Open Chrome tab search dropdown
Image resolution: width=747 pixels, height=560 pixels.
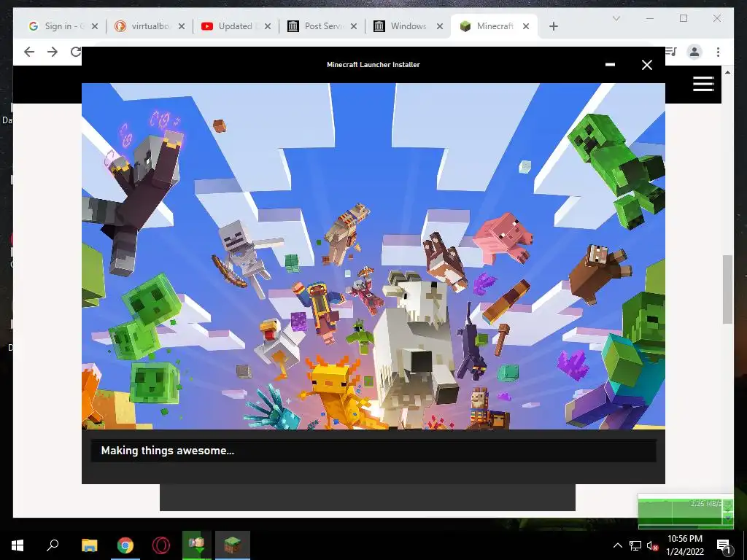pos(616,18)
